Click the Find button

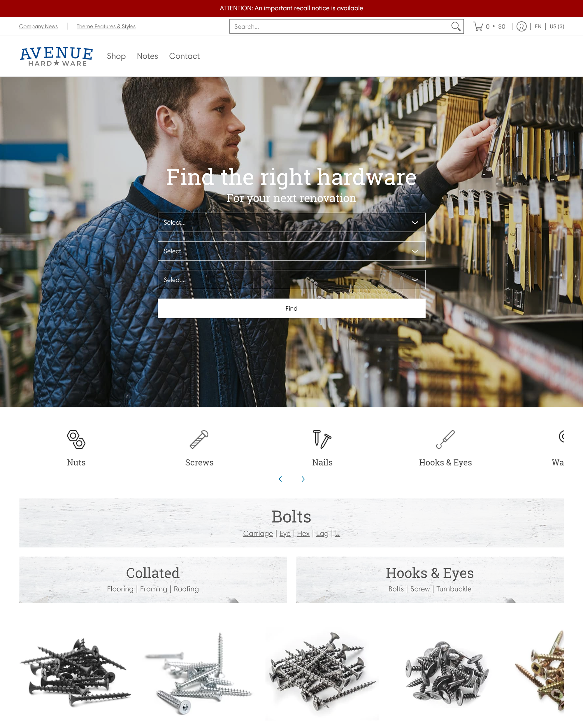click(x=291, y=308)
